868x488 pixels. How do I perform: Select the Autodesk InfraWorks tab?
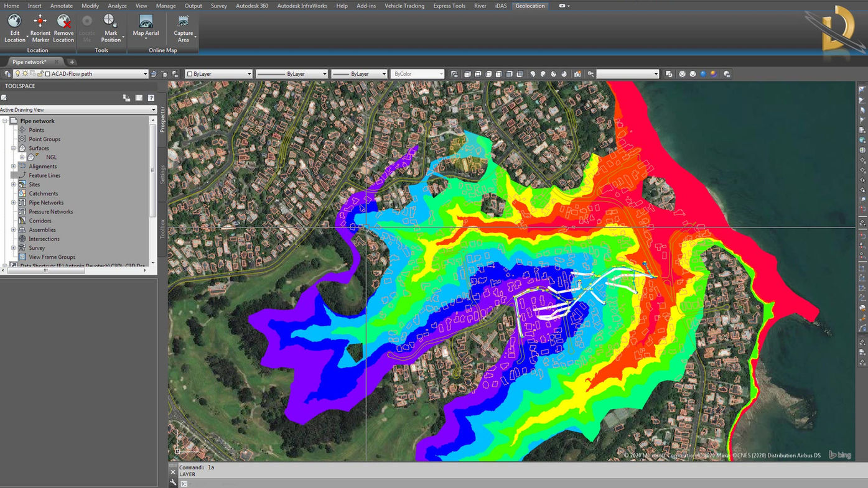[x=302, y=6]
